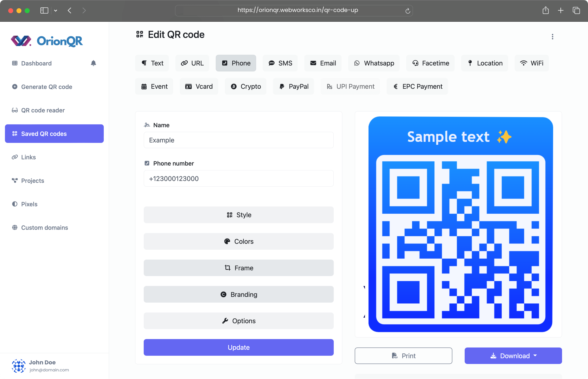
Task: Select the EPC Payment QR type
Action: point(417,86)
